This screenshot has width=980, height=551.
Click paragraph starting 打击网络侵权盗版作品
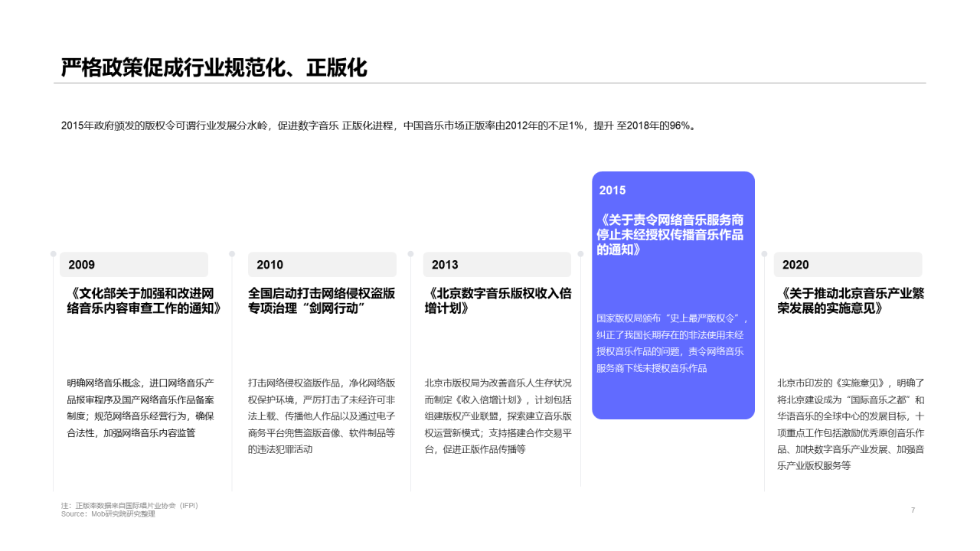[322, 416]
